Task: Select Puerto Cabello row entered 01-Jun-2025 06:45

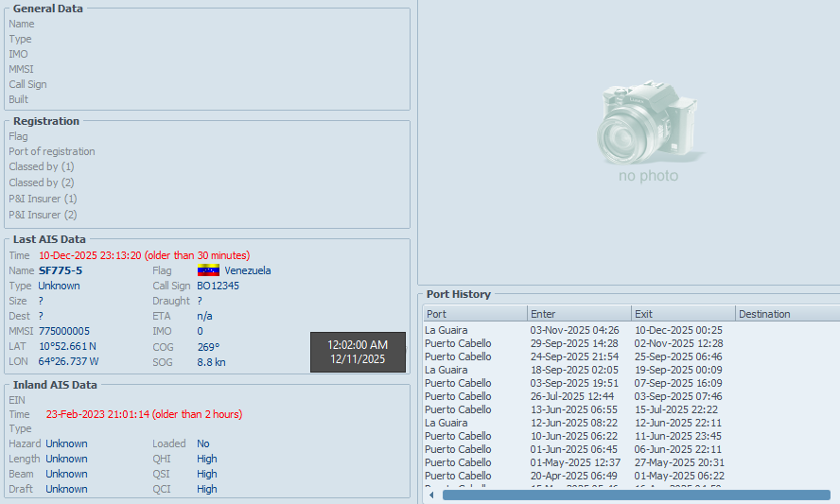Action: [x=632, y=449]
